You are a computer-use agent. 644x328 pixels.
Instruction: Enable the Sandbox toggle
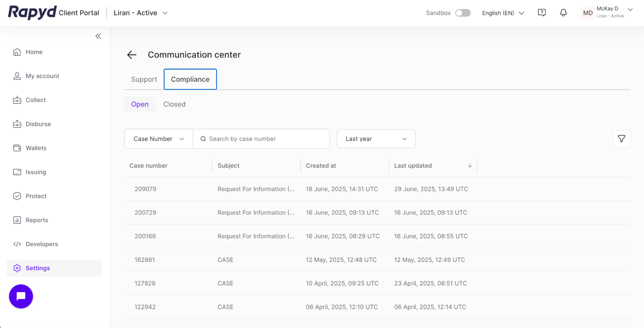coord(463,13)
